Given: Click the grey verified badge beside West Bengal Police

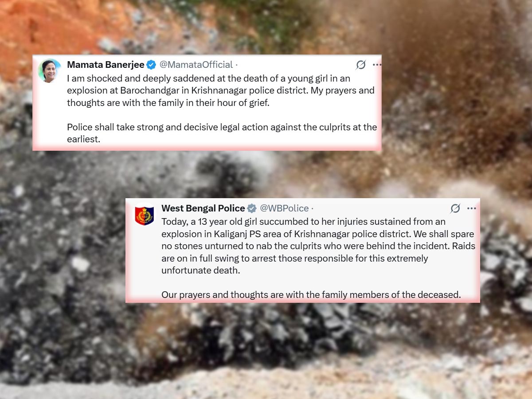Looking at the screenshot, I should [252, 208].
